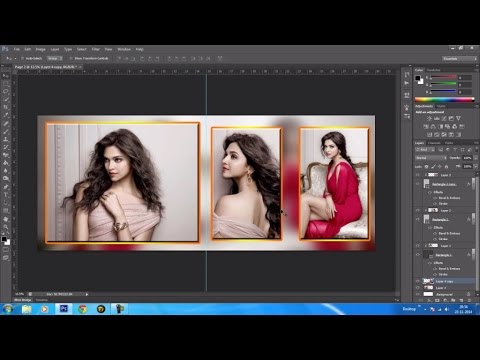Click the lock transparent pixels icon

426,166
